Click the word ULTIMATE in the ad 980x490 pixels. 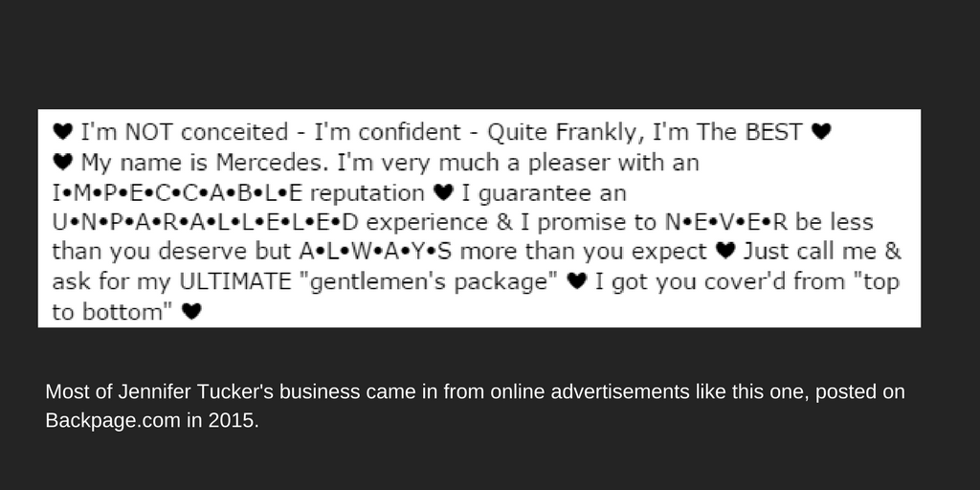(x=235, y=281)
